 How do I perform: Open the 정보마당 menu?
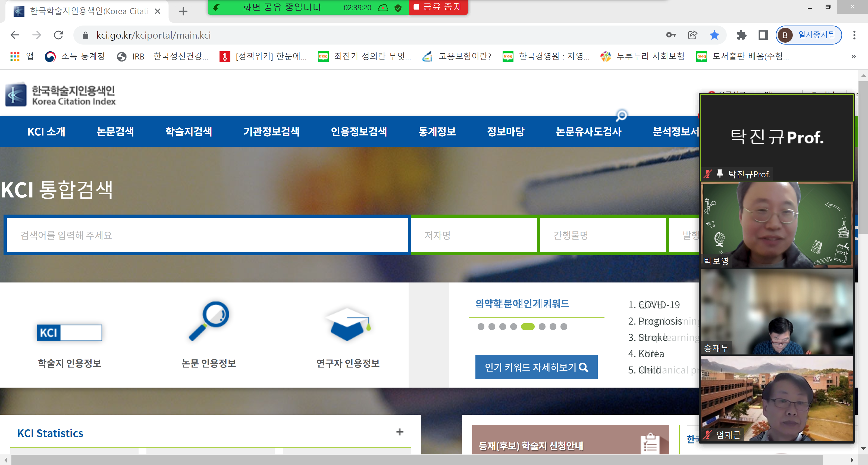click(506, 131)
